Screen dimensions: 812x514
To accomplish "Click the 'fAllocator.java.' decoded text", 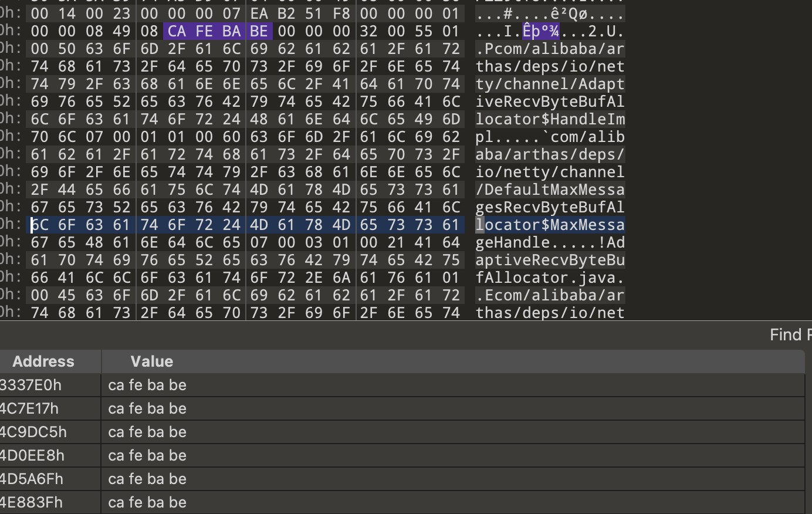I will (550, 278).
